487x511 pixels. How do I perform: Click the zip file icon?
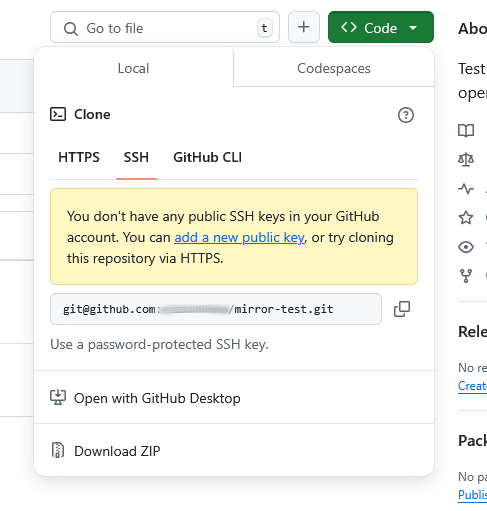58,450
